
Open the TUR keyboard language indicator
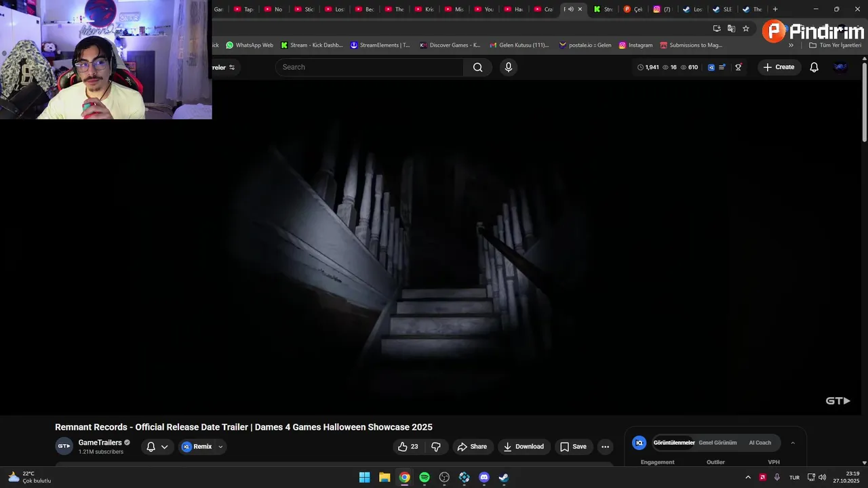(x=794, y=477)
